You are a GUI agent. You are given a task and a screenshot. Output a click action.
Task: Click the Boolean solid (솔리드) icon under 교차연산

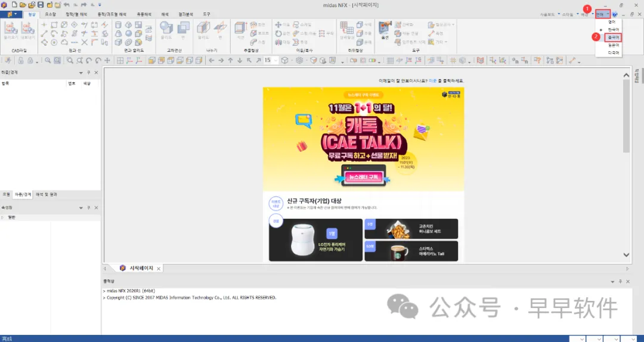pyautogui.click(x=166, y=30)
